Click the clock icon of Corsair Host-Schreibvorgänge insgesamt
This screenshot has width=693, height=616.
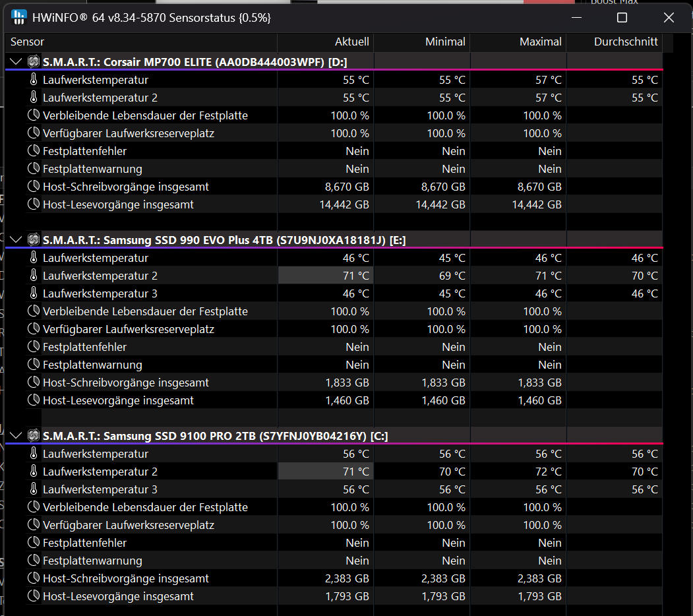(x=34, y=187)
